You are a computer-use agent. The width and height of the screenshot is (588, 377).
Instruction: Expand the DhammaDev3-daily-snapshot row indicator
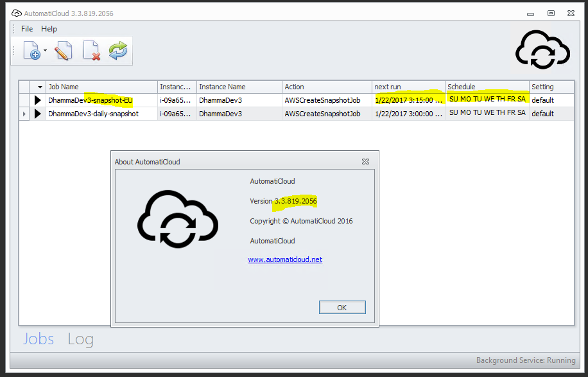[24, 114]
